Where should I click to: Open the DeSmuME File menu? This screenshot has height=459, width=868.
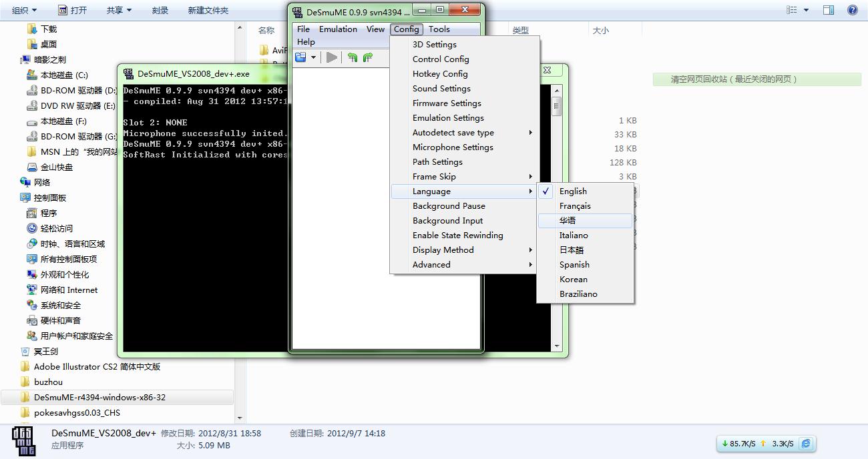coord(303,29)
